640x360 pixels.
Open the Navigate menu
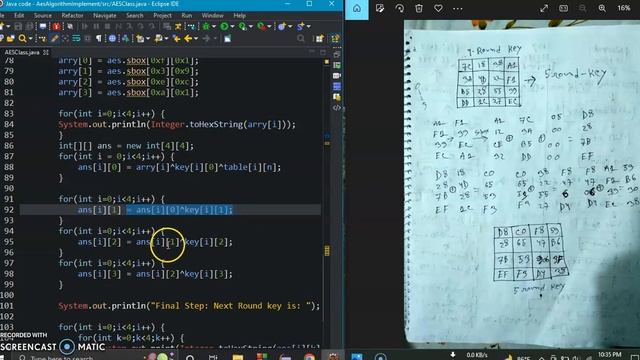click(x=104, y=16)
